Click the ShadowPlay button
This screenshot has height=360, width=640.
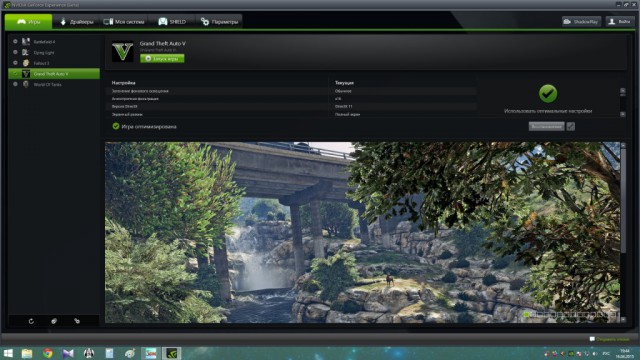[581, 22]
